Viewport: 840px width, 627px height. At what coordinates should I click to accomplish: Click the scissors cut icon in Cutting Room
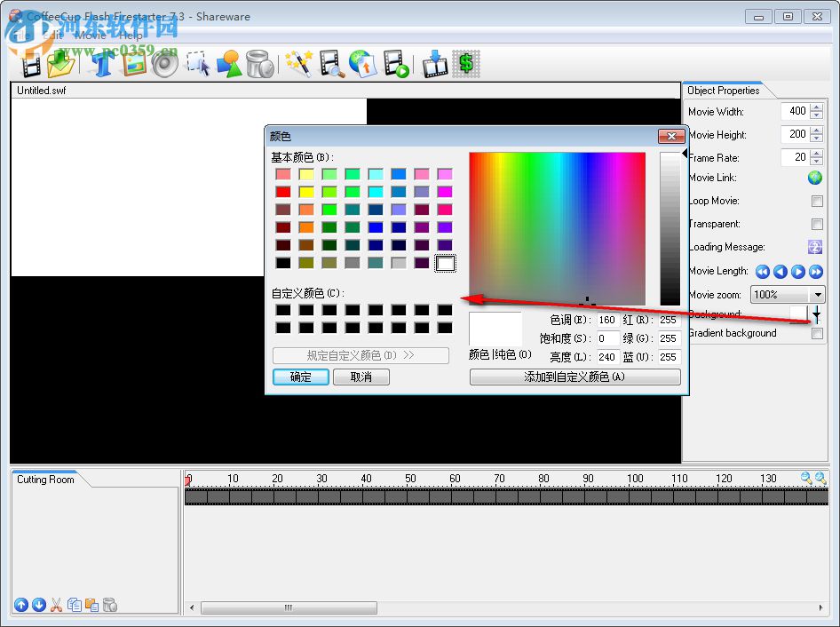click(x=56, y=605)
